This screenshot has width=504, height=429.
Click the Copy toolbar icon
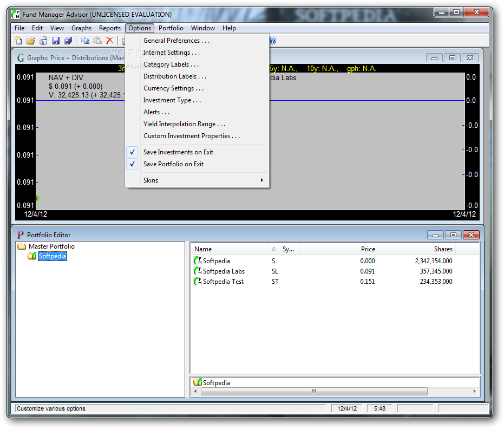[x=85, y=41]
